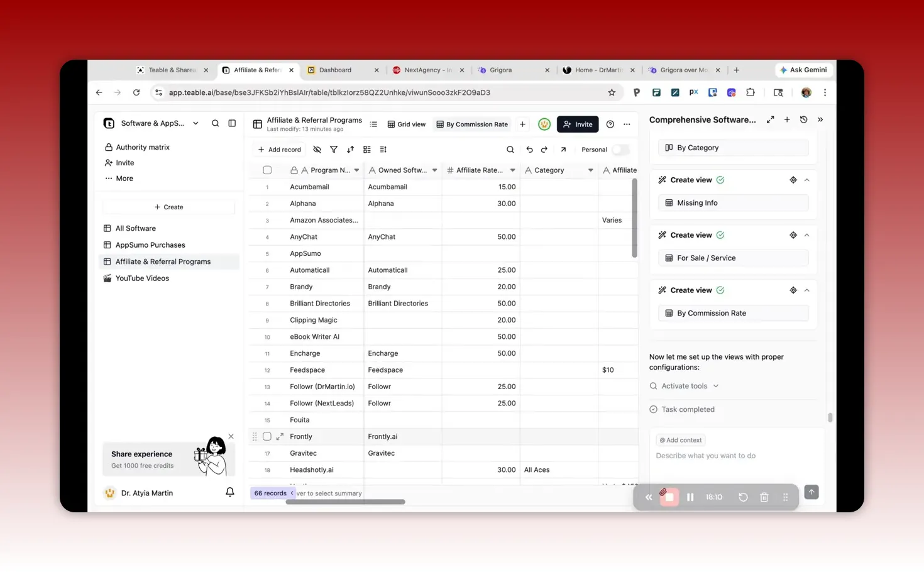
Task: Open the group records icon
Action: [366, 150]
